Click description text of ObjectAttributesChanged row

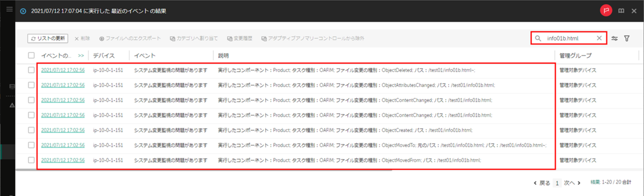[x=356, y=85]
